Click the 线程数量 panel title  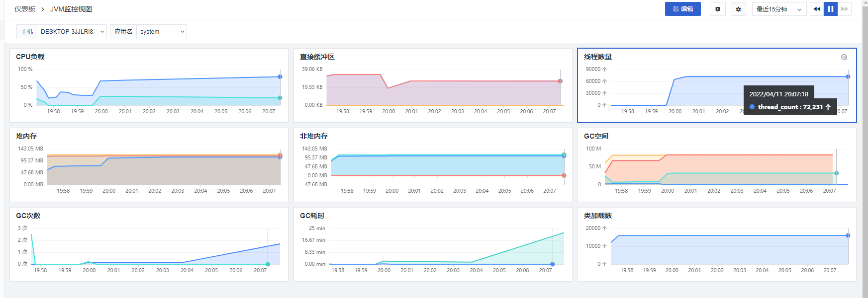point(598,57)
